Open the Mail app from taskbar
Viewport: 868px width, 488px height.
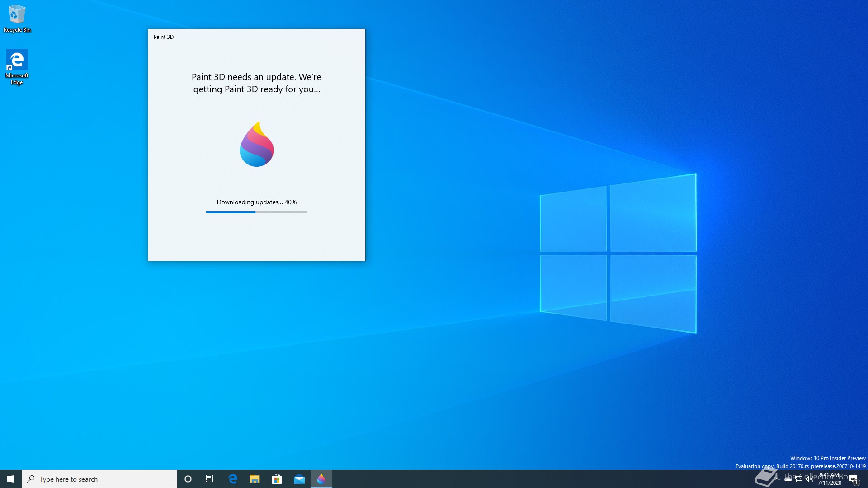(x=299, y=479)
